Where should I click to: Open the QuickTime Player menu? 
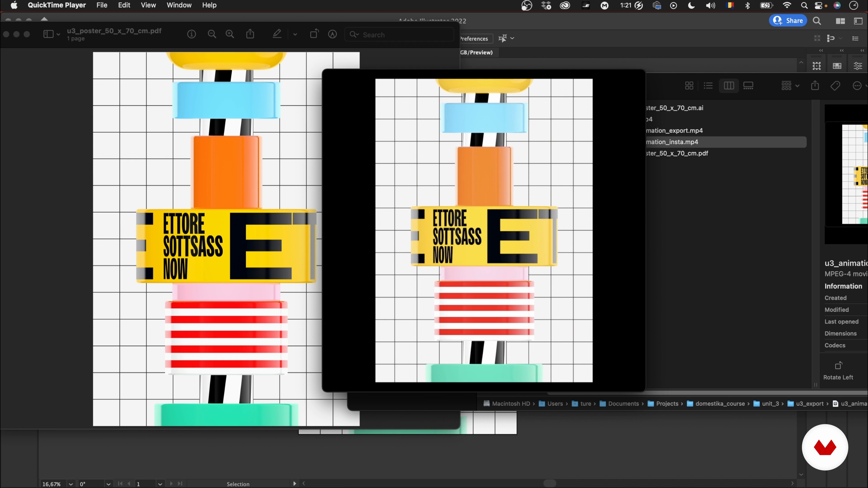57,5
